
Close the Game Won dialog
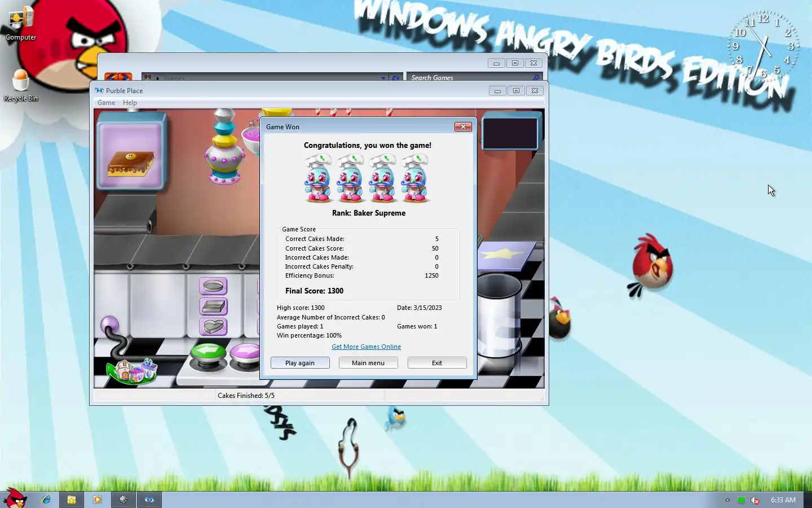[x=463, y=126]
